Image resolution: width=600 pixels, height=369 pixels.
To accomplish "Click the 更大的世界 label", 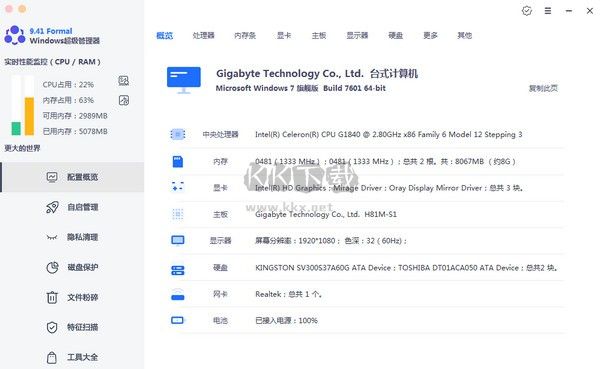I will (22, 148).
